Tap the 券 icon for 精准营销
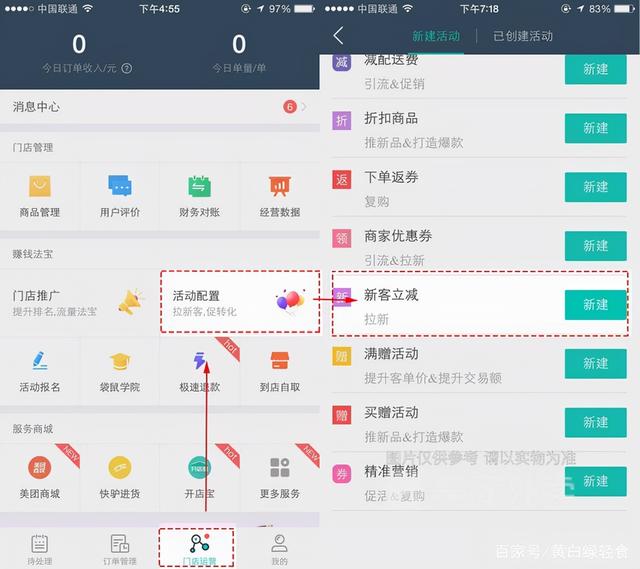Image resolution: width=640 pixels, height=569 pixels. [342, 473]
